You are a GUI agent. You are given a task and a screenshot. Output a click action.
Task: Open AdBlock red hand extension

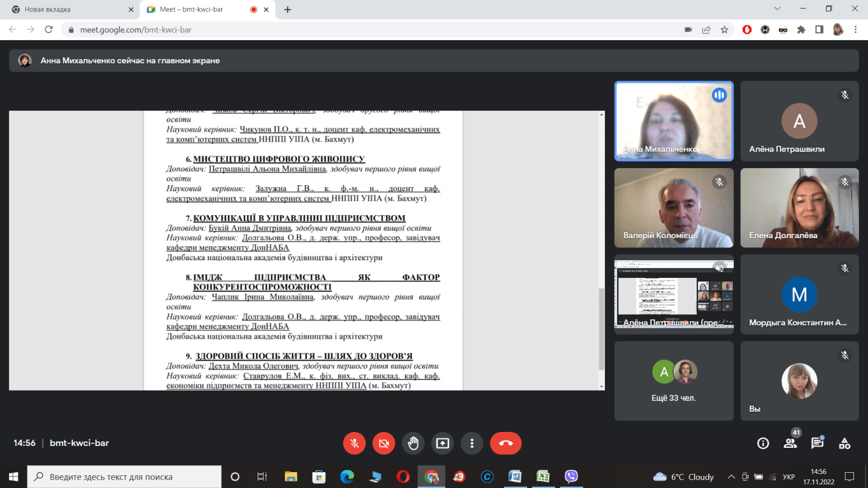[x=747, y=29]
